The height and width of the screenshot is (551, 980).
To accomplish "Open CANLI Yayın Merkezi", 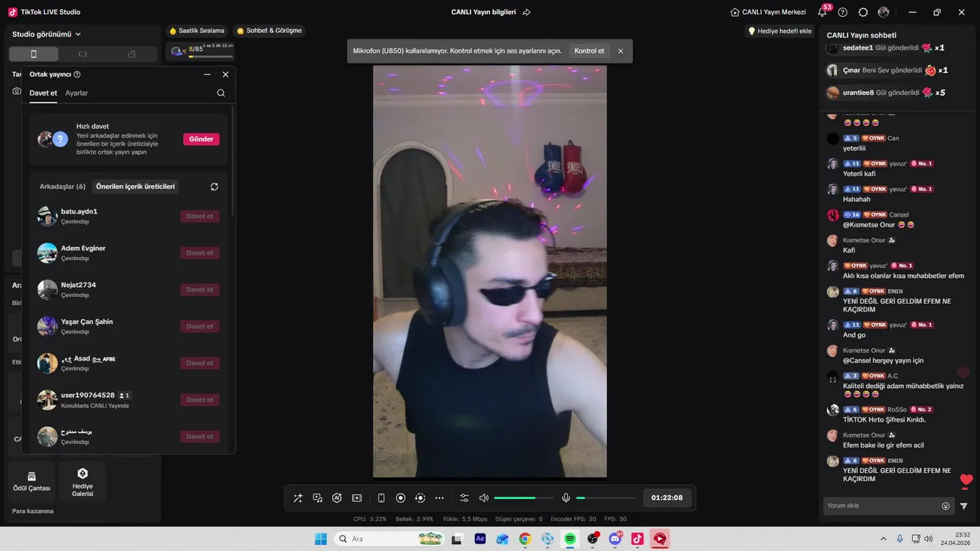I will point(768,12).
